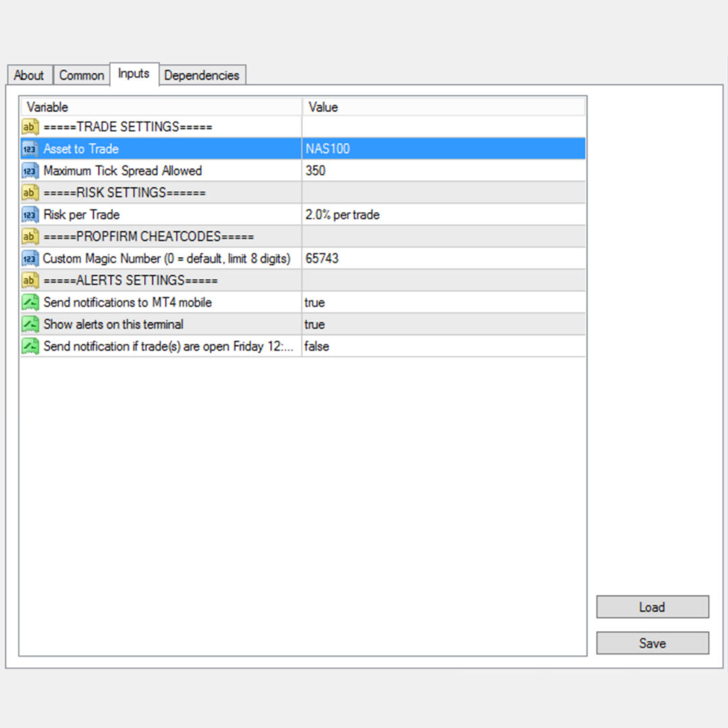
Task: Open the Dependencies tab
Action: [x=202, y=76]
